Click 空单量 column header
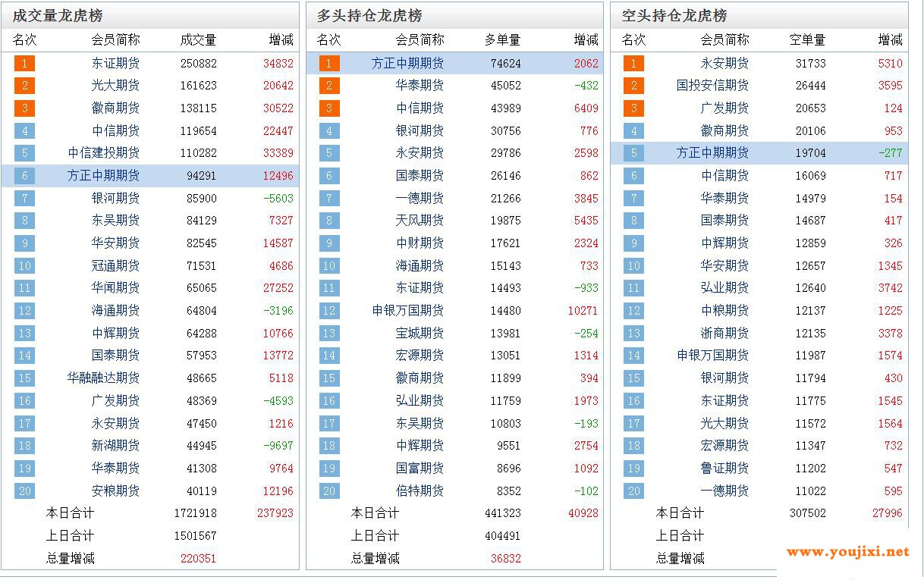This screenshot has height=580, width=924. pos(808,40)
